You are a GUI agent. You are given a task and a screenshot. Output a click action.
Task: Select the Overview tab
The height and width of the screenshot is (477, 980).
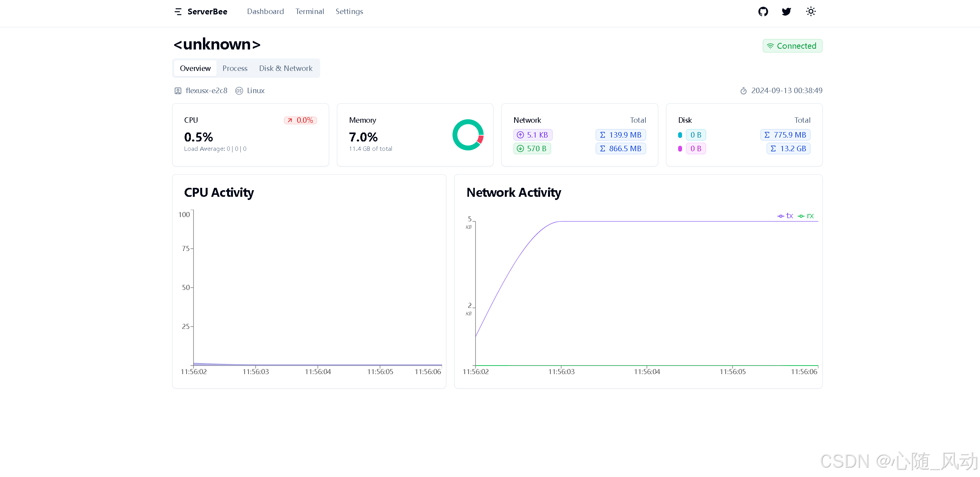coord(195,68)
